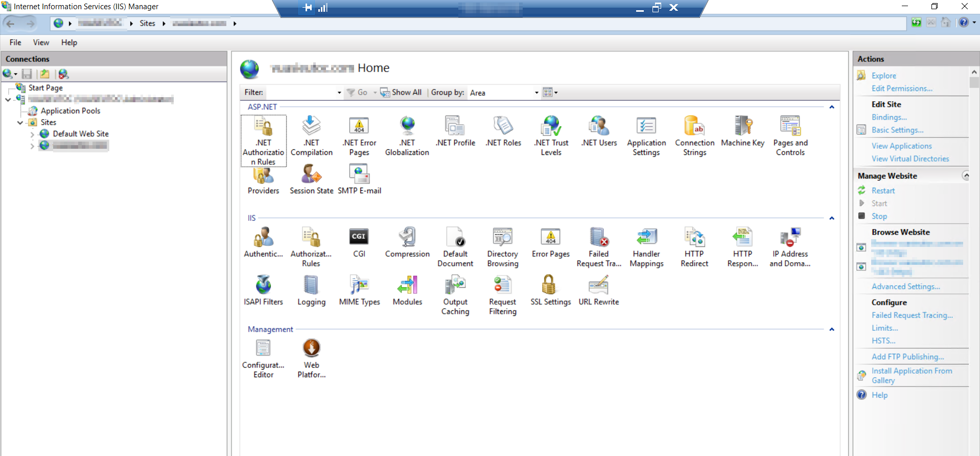Collapse the ASP.NET group section
The height and width of the screenshot is (456, 980).
coord(832,107)
